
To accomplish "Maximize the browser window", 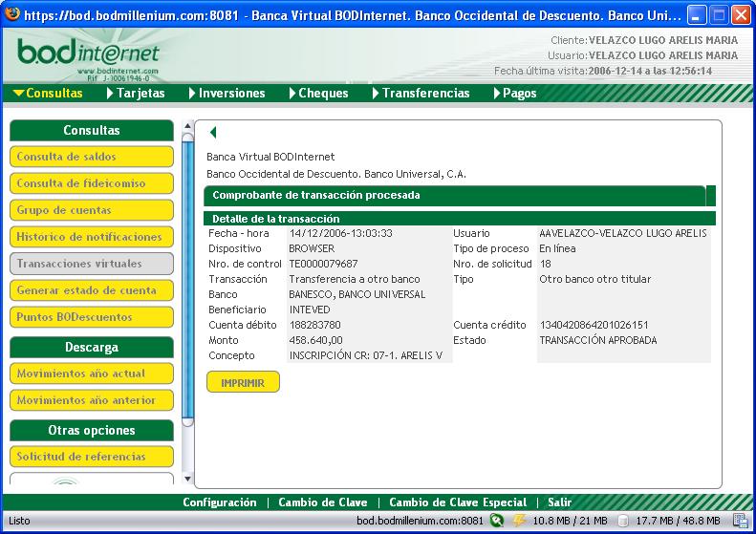I will coord(719,15).
